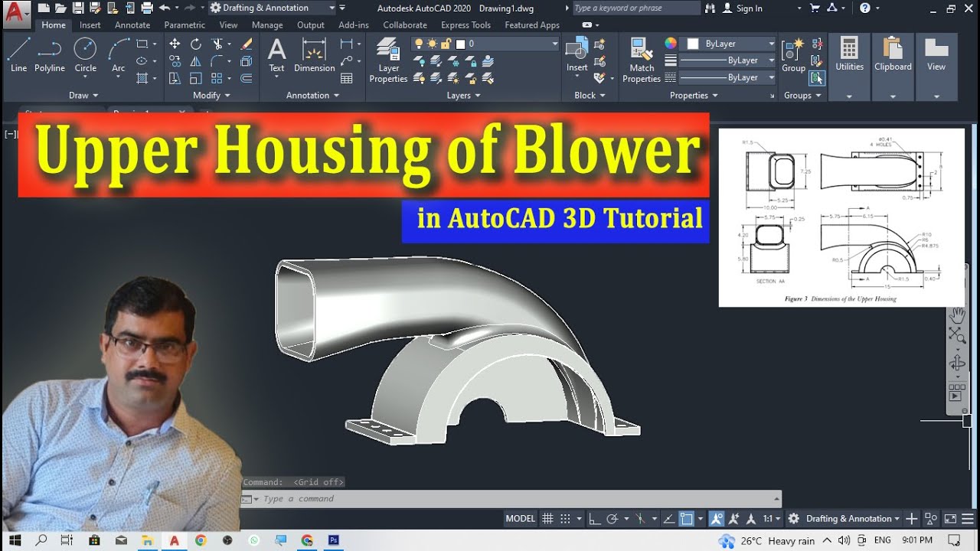Select the Line draw tool
This screenshot has height=551, width=980.
pos(18,54)
